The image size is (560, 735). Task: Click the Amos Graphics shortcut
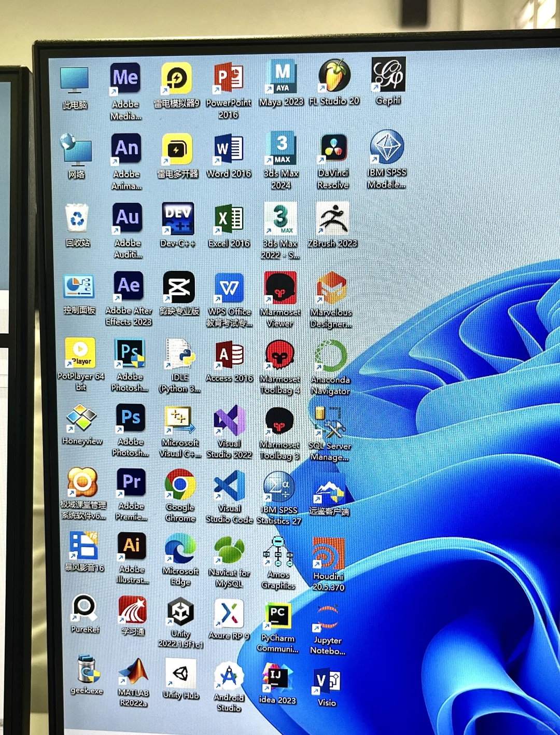278,552
